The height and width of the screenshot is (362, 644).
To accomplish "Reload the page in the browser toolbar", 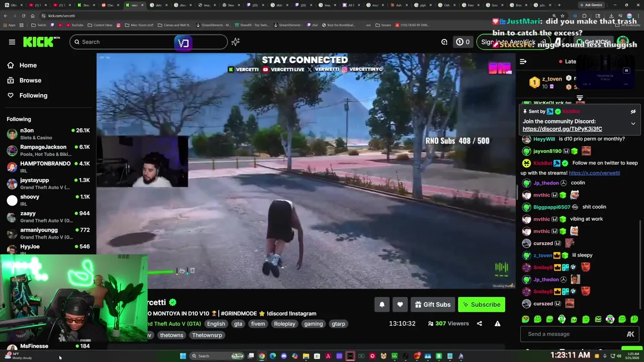I will (x=23, y=16).
